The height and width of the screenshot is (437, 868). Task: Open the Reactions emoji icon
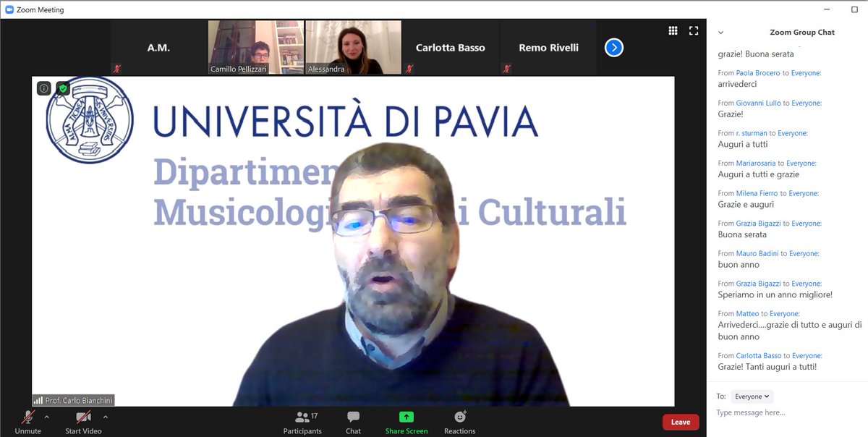tap(459, 417)
